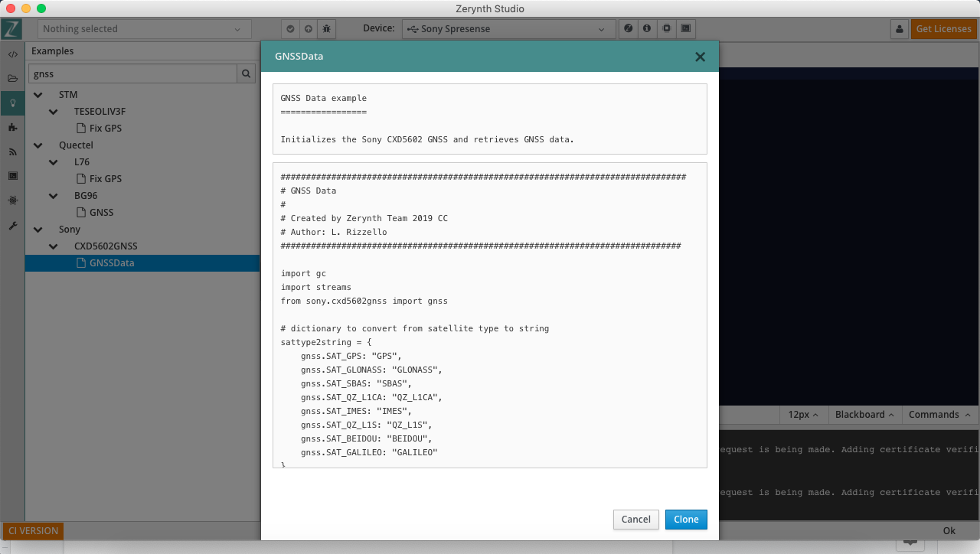Click the GNSSData dialog title
This screenshot has height=554, width=980.
(x=299, y=57)
